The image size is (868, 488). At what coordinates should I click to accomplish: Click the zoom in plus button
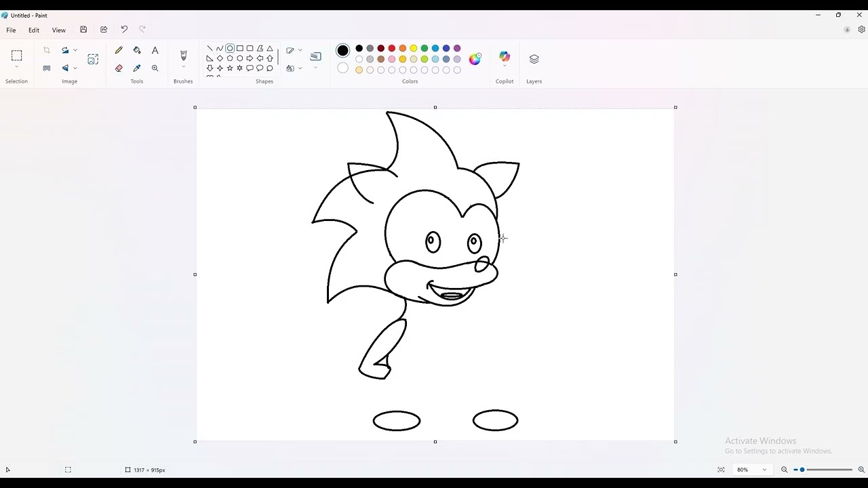coord(861,470)
